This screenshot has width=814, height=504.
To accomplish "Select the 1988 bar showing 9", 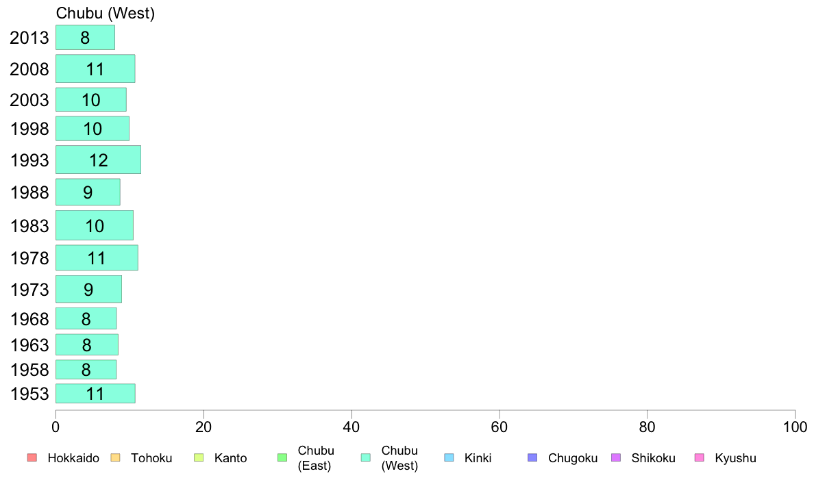I will [88, 192].
